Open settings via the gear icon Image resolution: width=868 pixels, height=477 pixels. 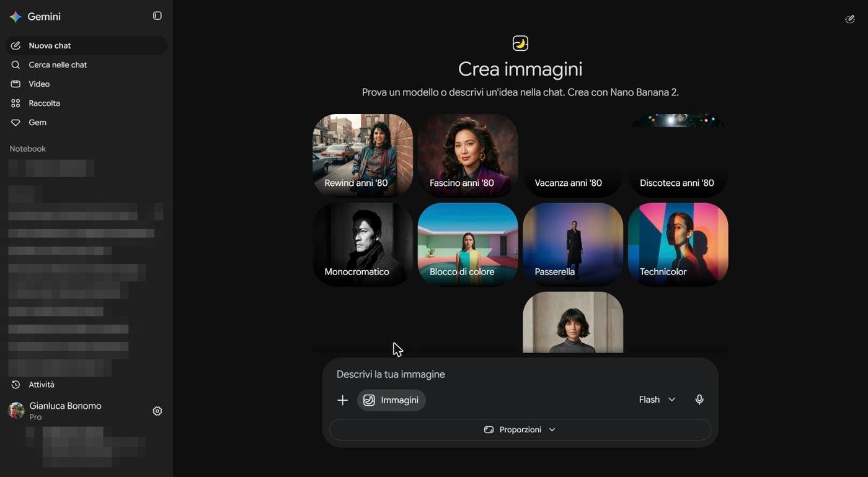click(x=157, y=411)
